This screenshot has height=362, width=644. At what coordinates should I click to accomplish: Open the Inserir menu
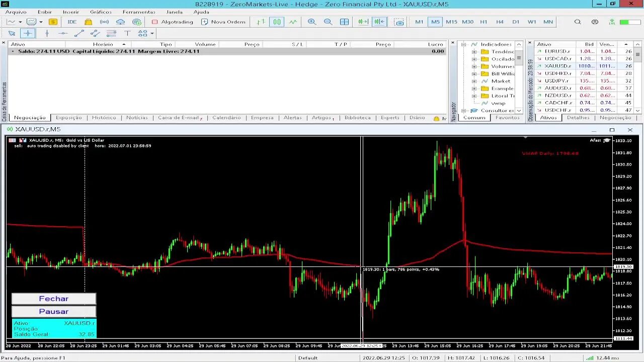[71, 12]
